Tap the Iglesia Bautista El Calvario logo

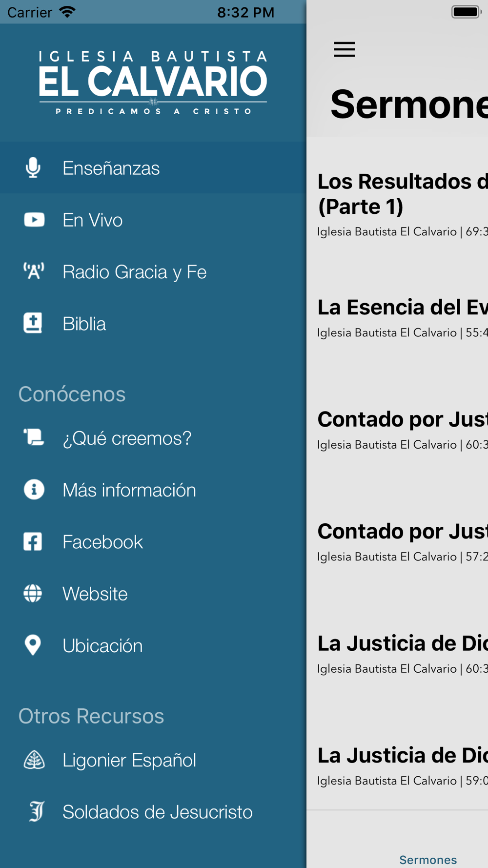[153, 83]
